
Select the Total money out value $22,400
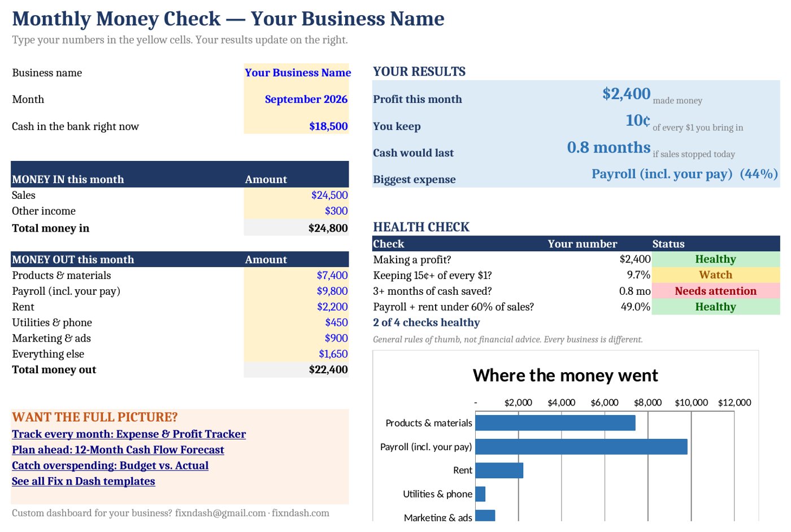pyautogui.click(x=297, y=369)
